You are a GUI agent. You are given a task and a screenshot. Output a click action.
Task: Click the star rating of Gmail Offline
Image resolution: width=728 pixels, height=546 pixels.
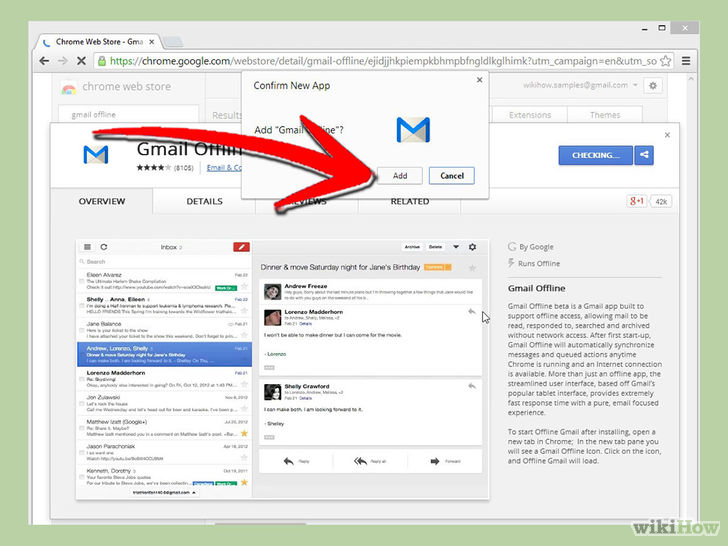coord(154,168)
